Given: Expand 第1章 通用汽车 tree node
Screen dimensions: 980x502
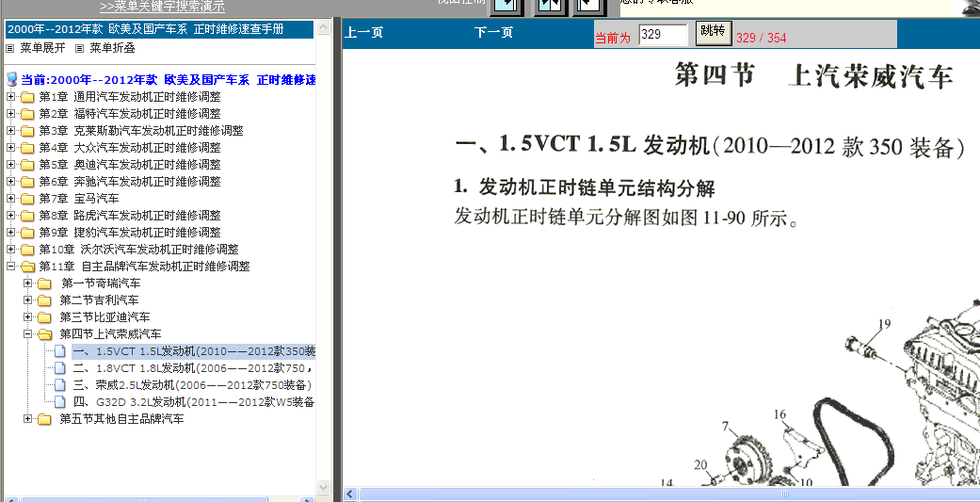Looking at the screenshot, I should coord(10,96).
